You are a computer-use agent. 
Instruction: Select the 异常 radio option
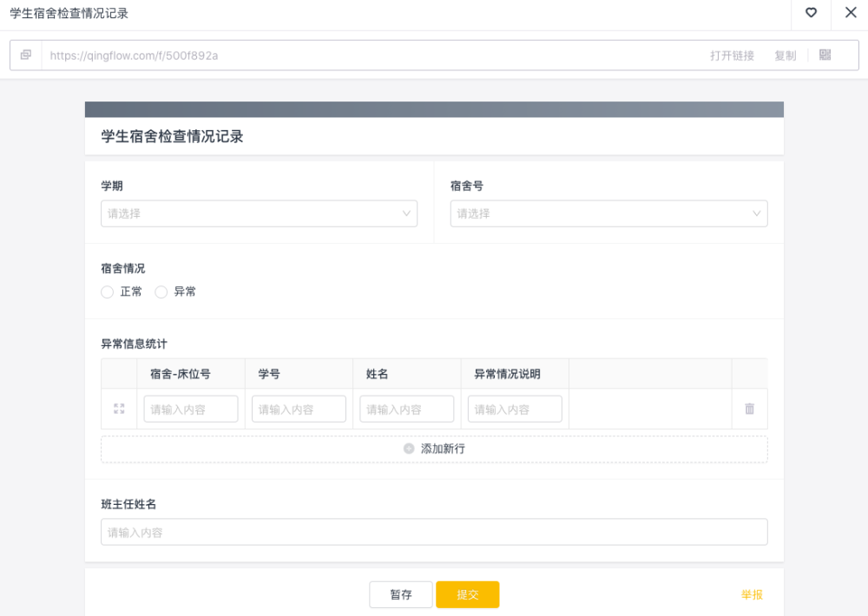pyautogui.click(x=161, y=292)
